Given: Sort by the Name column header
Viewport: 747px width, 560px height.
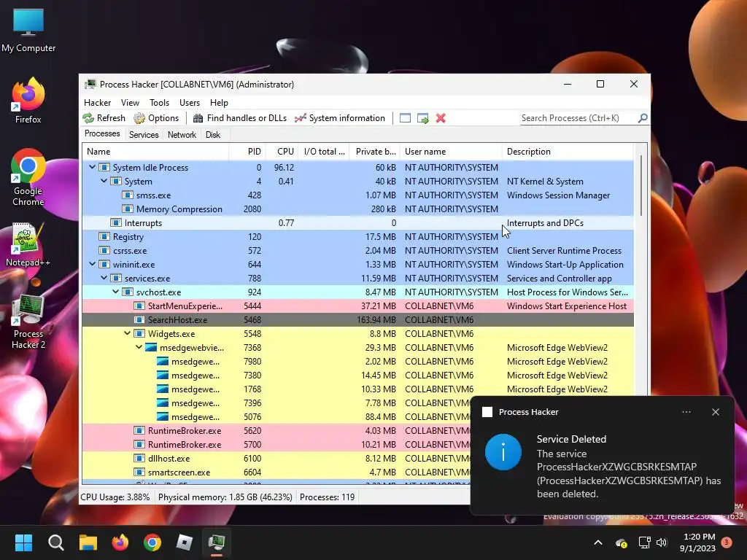Looking at the screenshot, I should pyautogui.click(x=155, y=152).
